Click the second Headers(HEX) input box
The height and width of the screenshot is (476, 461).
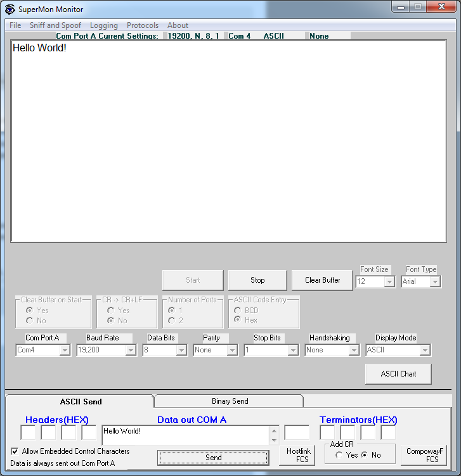(x=48, y=433)
